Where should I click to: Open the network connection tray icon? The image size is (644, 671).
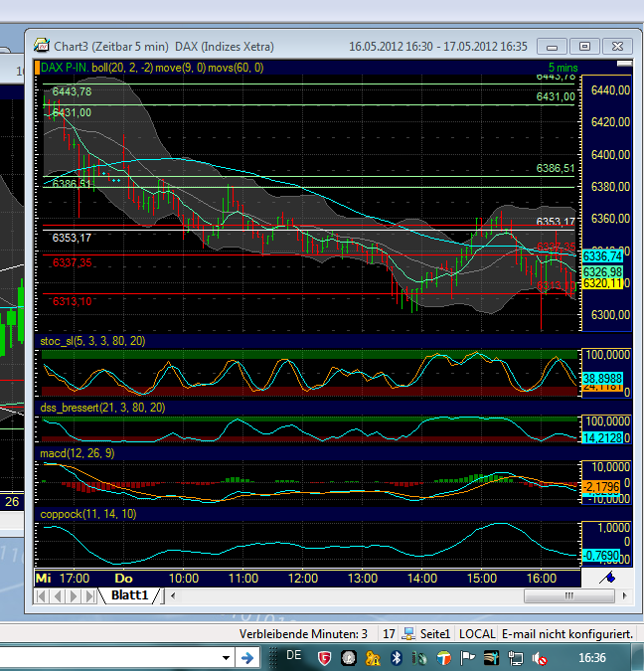(515, 658)
